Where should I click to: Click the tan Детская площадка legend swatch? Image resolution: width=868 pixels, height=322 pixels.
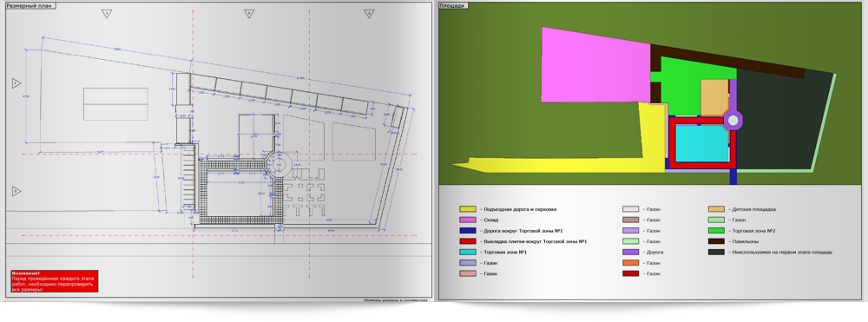(717, 210)
